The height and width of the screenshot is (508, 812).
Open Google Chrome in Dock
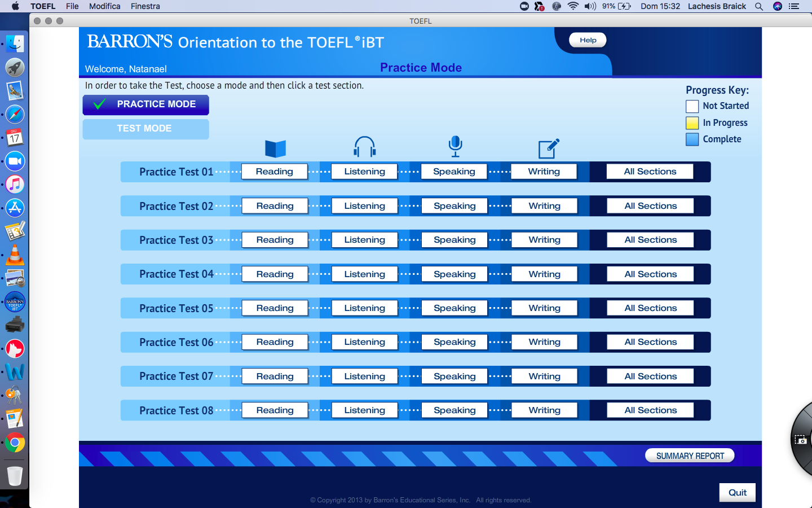15,443
